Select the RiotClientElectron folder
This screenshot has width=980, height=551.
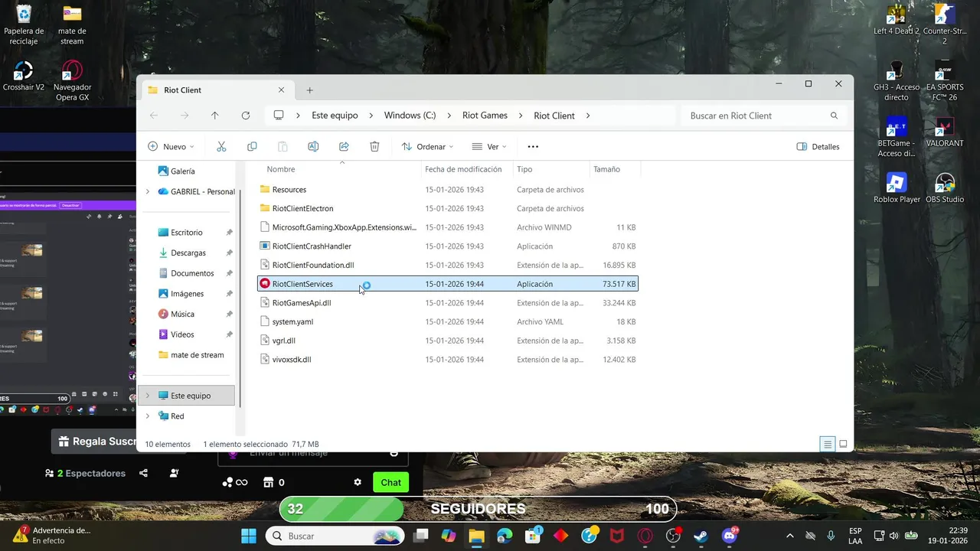[448, 208]
